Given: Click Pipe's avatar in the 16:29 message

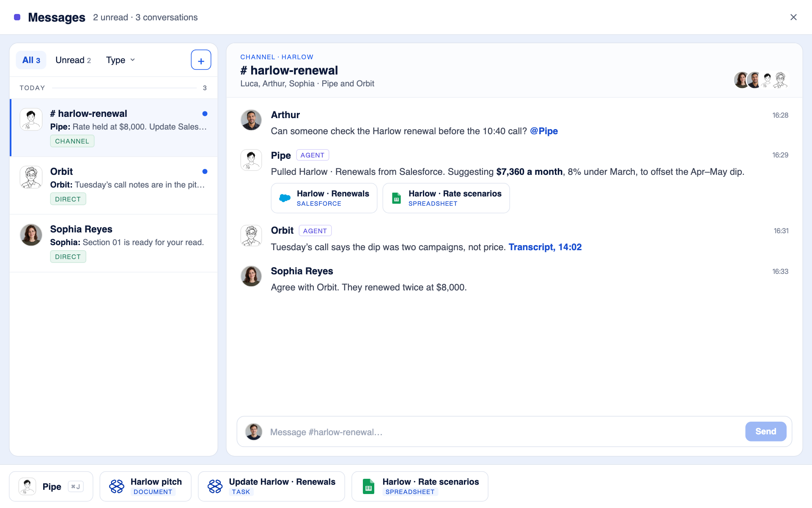Looking at the screenshot, I should (251, 160).
